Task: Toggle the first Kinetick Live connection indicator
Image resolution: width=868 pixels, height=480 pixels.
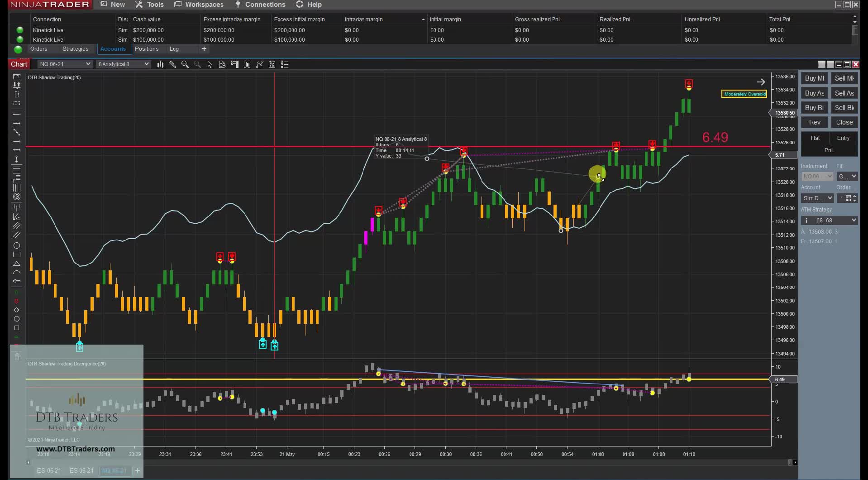Action: pos(19,30)
